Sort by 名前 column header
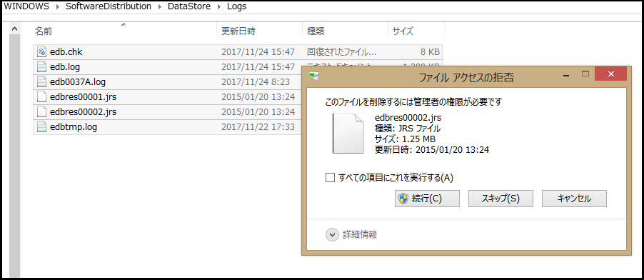The image size is (644, 280). (43, 31)
